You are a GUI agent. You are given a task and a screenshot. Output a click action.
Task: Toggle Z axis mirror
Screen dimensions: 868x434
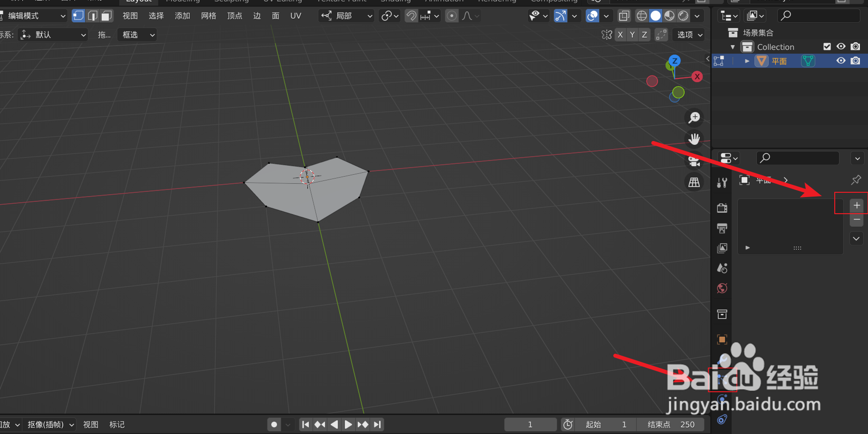[644, 35]
